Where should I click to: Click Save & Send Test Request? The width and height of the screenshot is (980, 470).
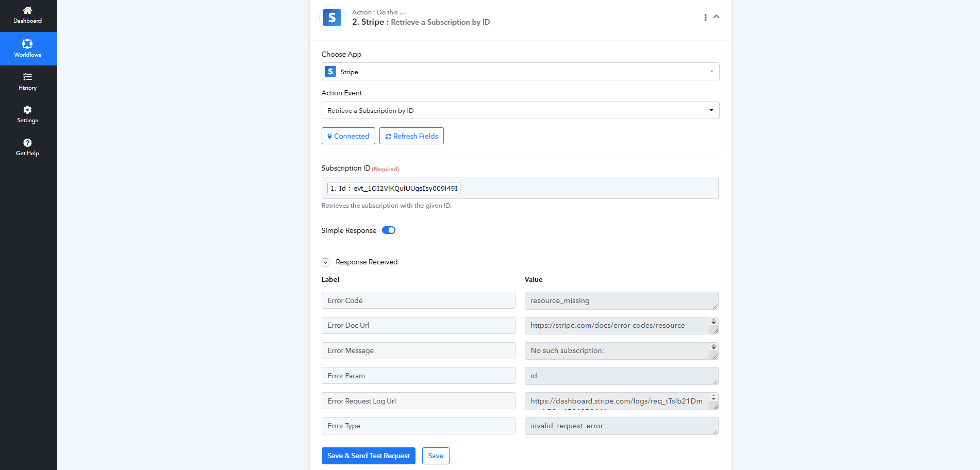tap(369, 456)
